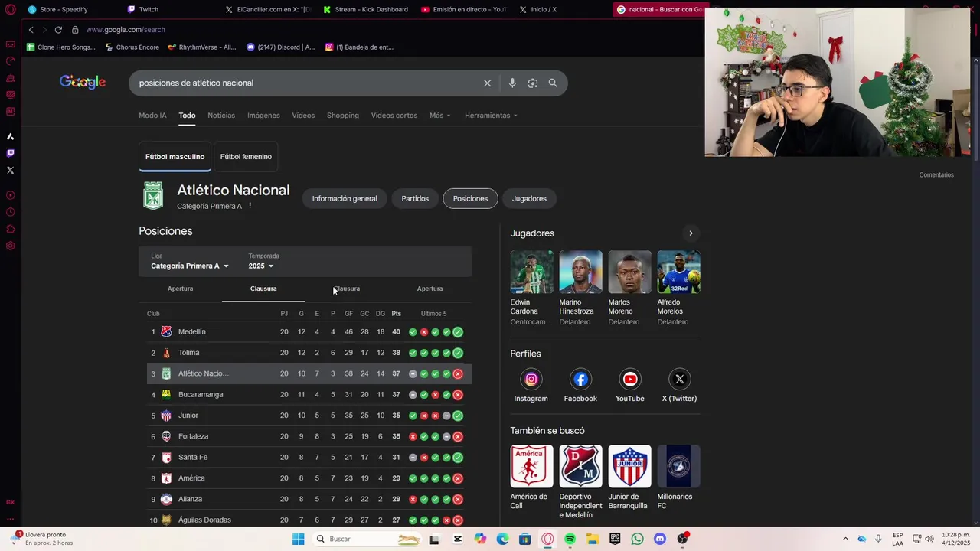
Task: Open the RhythmVerse bookmark
Action: [x=202, y=47]
